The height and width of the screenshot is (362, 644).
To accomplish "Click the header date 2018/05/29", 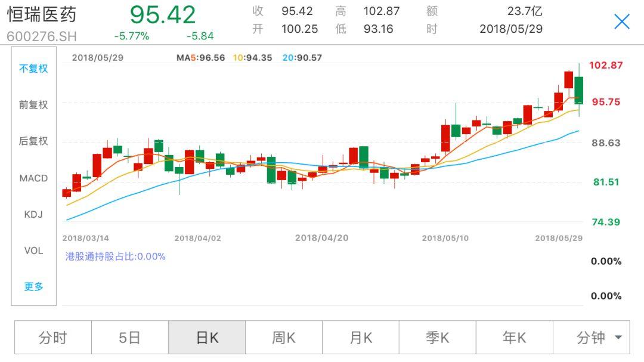I will pyautogui.click(x=512, y=29).
